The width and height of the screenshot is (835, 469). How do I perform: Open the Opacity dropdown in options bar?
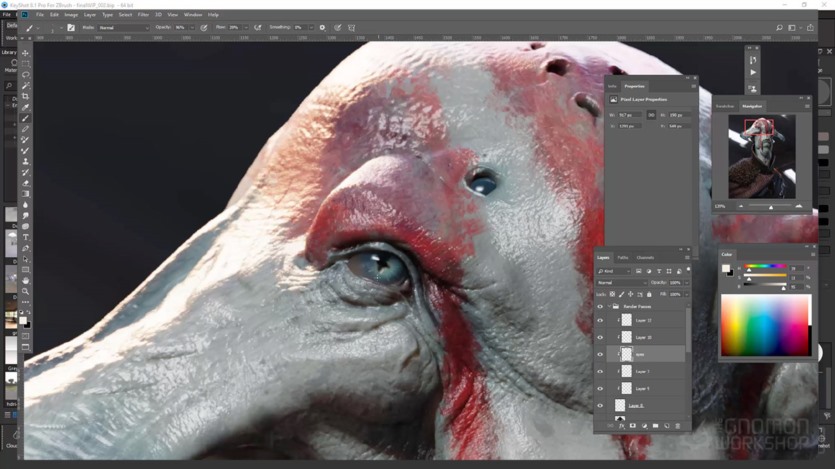point(192,28)
